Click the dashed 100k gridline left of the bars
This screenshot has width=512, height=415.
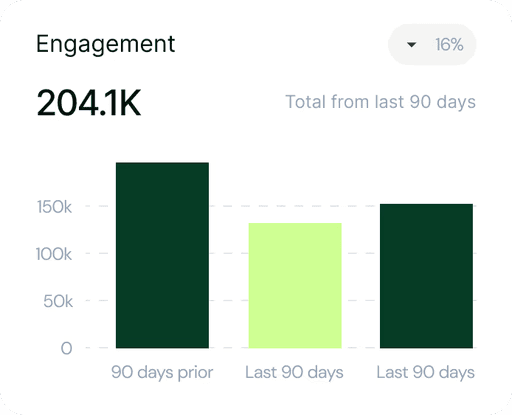[100, 253]
